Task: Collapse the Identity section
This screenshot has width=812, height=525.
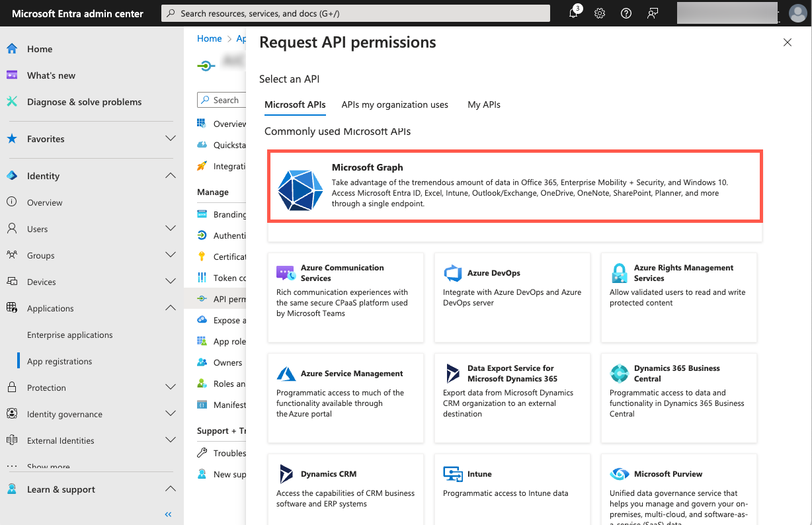Action: click(x=171, y=175)
